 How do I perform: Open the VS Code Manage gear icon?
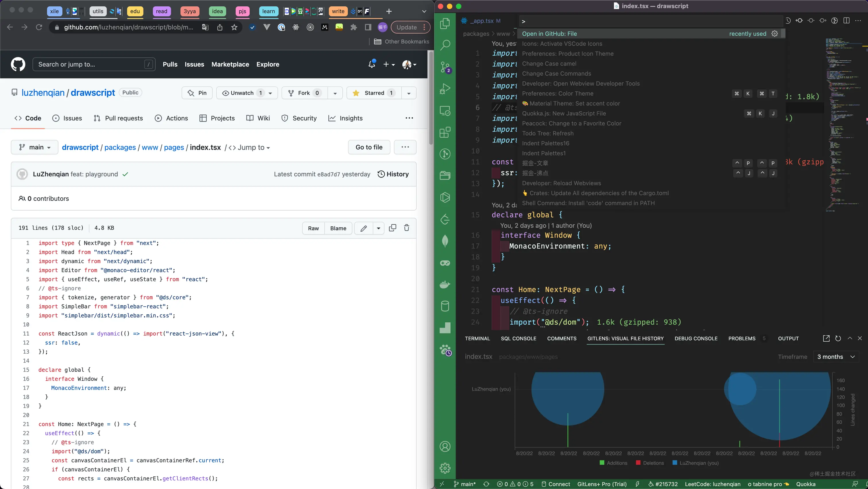pos(445,468)
